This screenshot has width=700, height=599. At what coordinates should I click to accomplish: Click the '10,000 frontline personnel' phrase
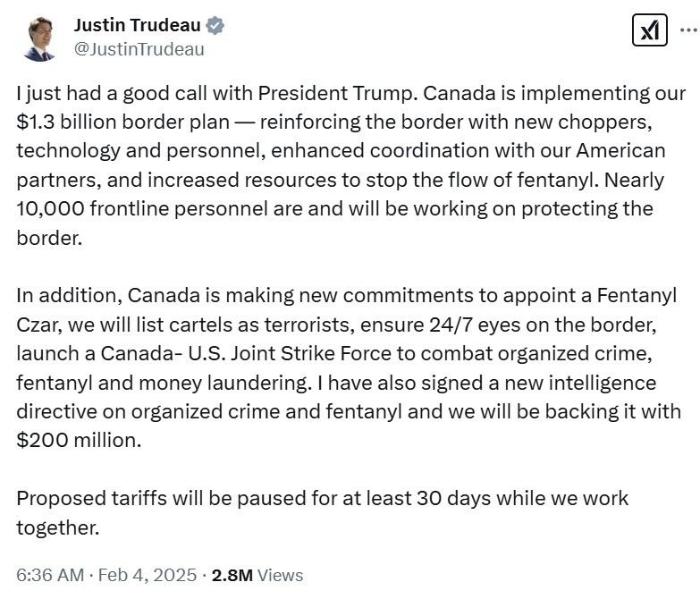pos(142,208)
